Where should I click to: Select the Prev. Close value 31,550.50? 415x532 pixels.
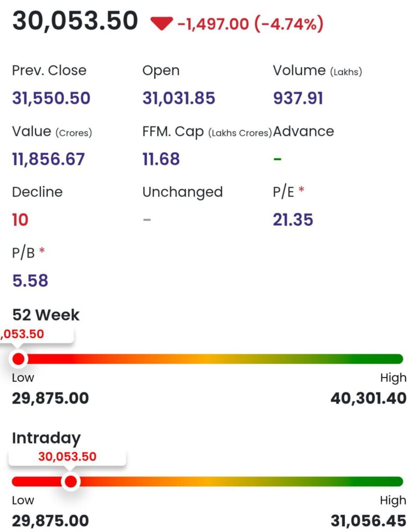pos(51,98)
